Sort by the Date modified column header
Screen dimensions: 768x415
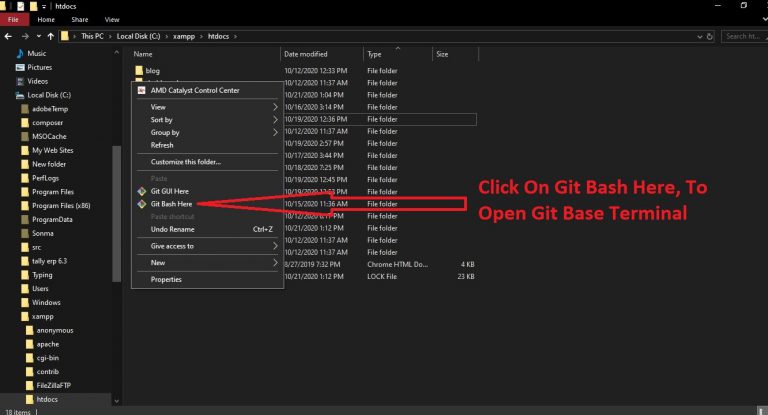305,54
